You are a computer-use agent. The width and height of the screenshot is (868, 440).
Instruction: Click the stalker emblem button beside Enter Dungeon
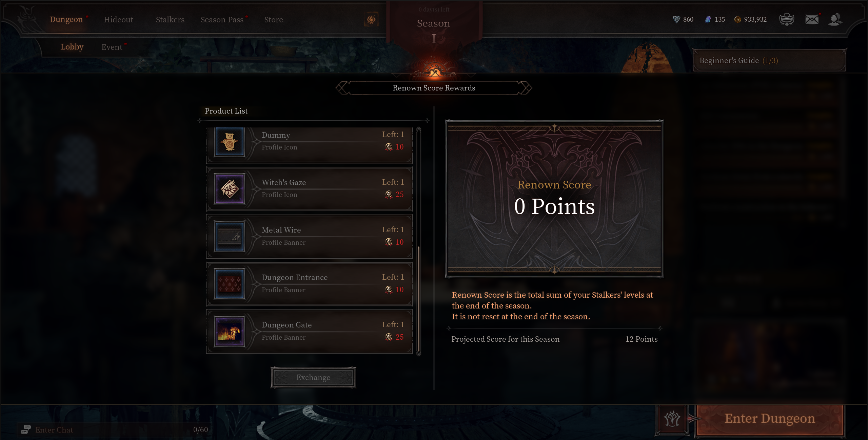coord(672,419)
